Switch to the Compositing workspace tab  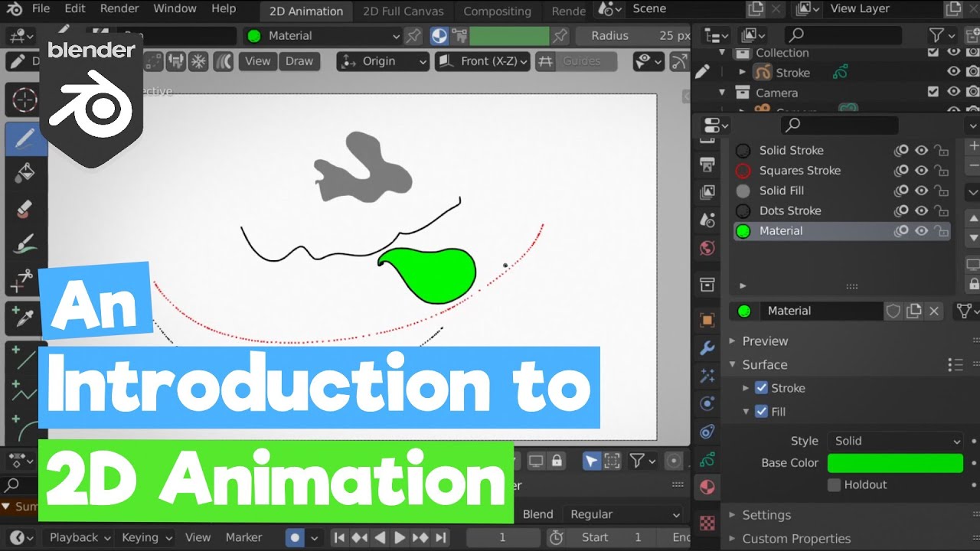click(497, 11)
